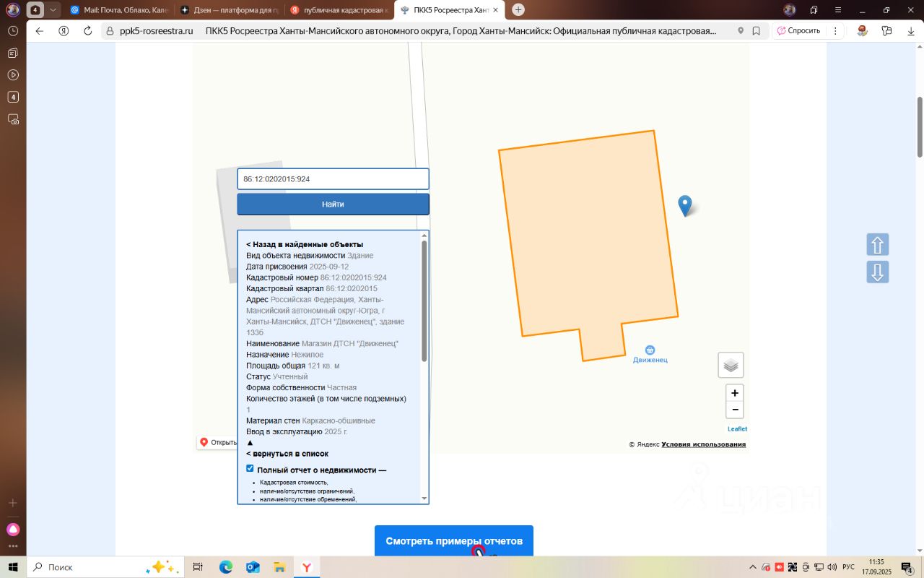This screenshot has height=578, width=924.
Task: Open the browser main menu hamburger
Action: pyautogui.click(x=838, y=10)
